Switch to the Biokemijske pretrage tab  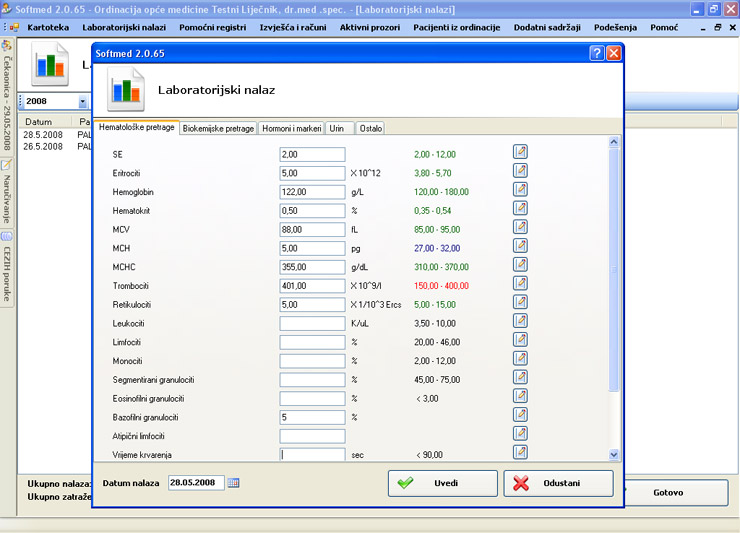click(x=218, y=128)
